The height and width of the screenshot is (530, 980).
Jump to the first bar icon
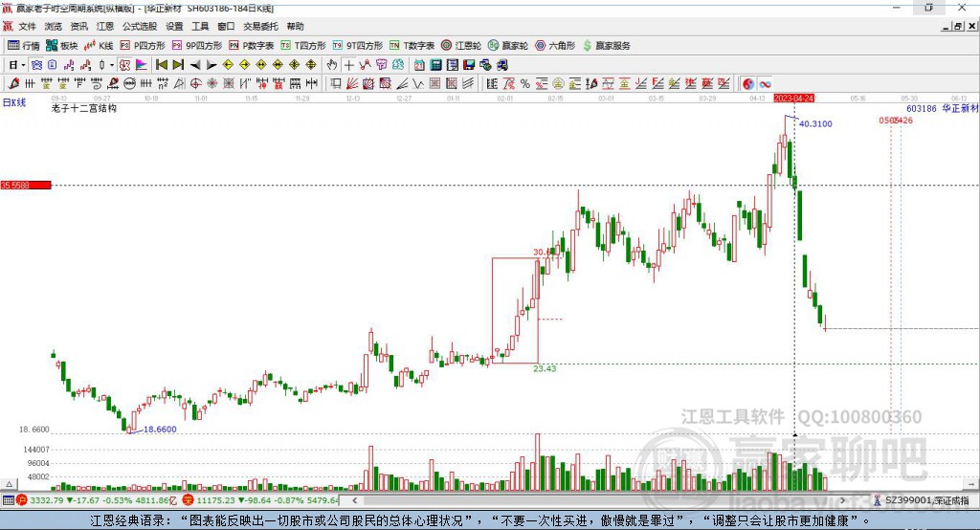[161, 65]
